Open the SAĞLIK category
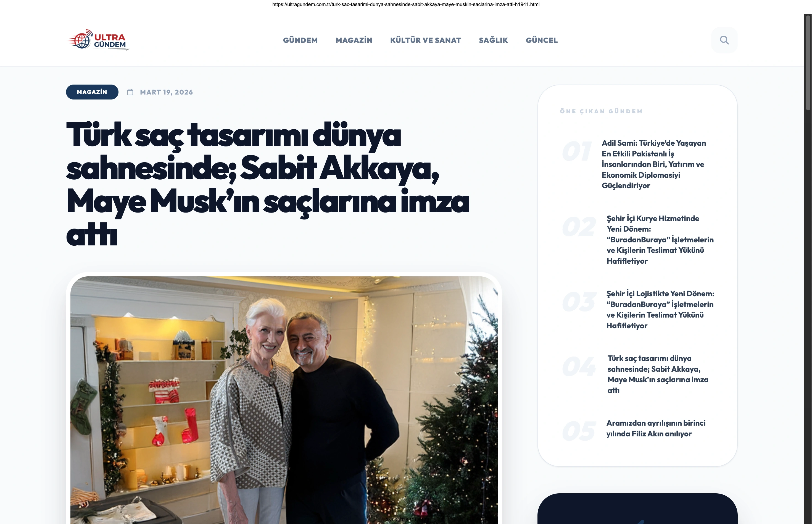Screen dimensions: 812x524 pyautogui.click(x=493, y=40)
